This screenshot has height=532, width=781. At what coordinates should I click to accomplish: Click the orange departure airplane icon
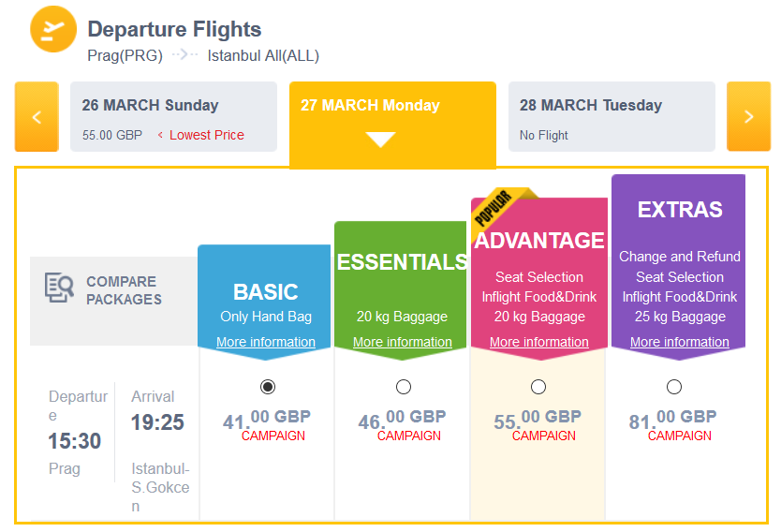tap(53, 29)
